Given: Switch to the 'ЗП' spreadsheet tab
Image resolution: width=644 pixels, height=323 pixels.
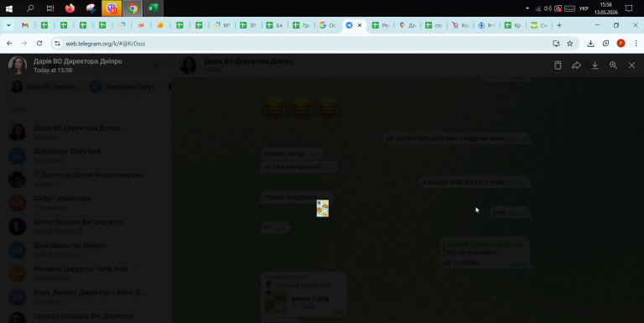Looking at the screenshot, I should point(248,25).
